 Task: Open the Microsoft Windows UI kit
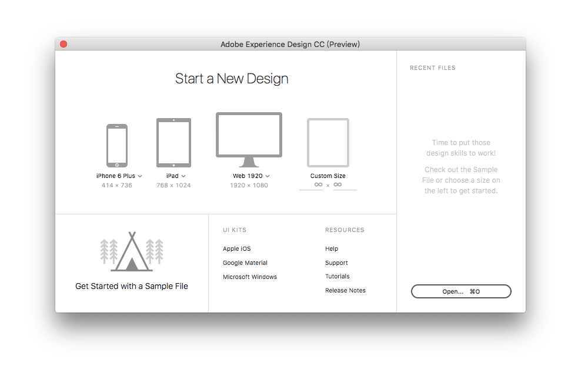pos(250,277)
